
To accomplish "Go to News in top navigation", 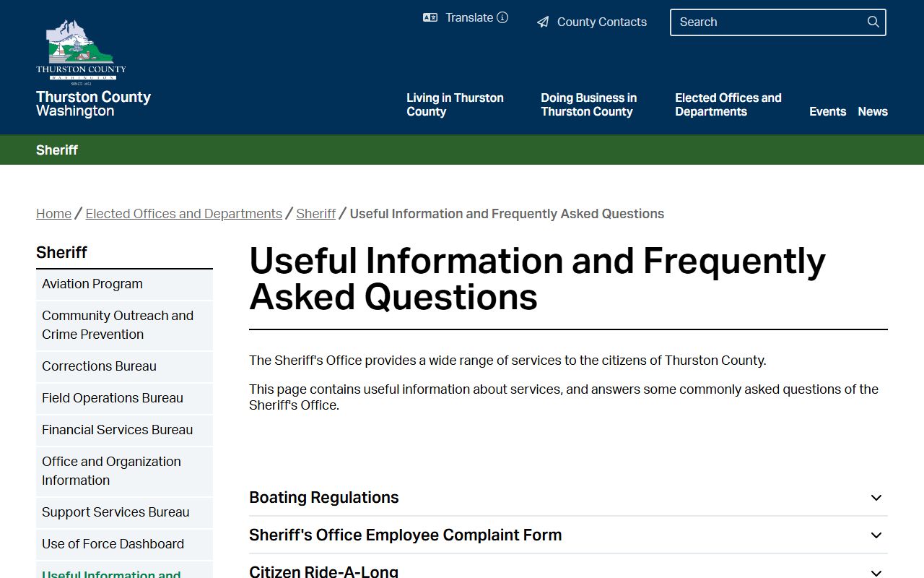I will coord(873,111).
